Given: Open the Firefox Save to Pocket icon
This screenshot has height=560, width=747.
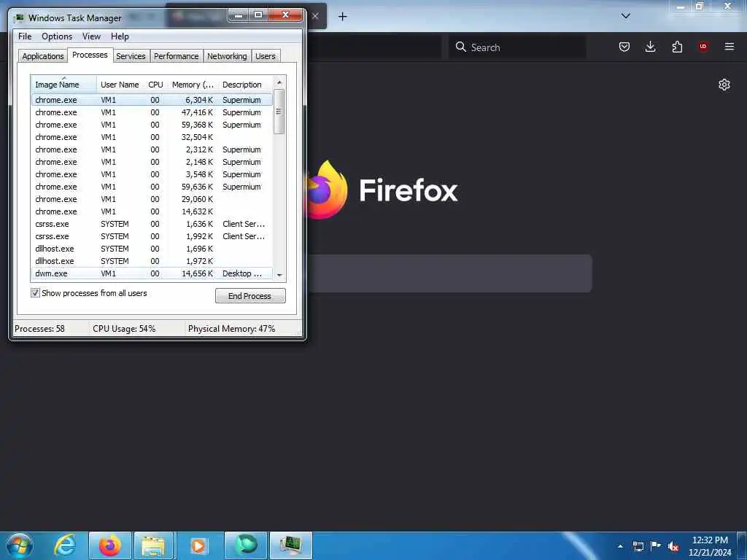Looking at the screenshot, I should tap(624, 47).
